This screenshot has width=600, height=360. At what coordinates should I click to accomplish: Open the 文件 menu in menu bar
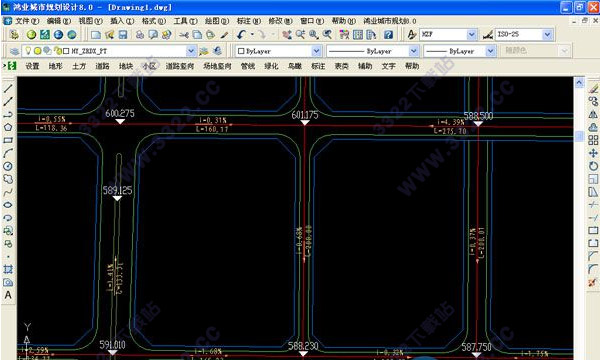click(x=27, y=21)
